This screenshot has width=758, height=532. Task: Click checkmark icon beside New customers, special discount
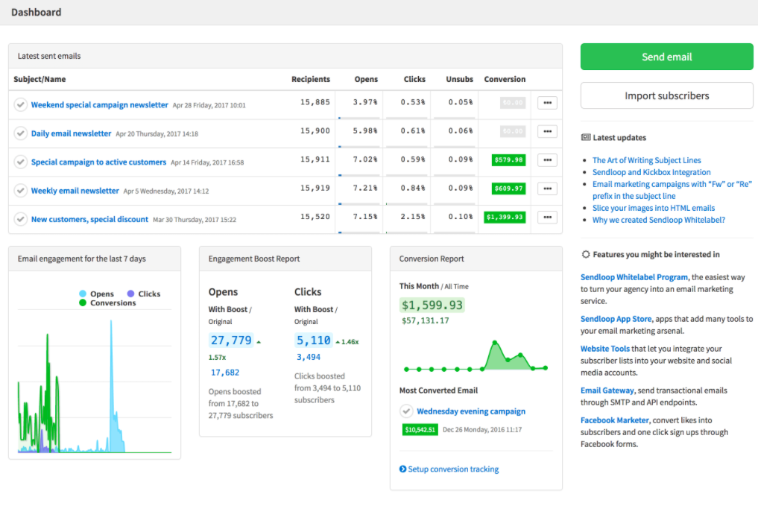(20, 219)
